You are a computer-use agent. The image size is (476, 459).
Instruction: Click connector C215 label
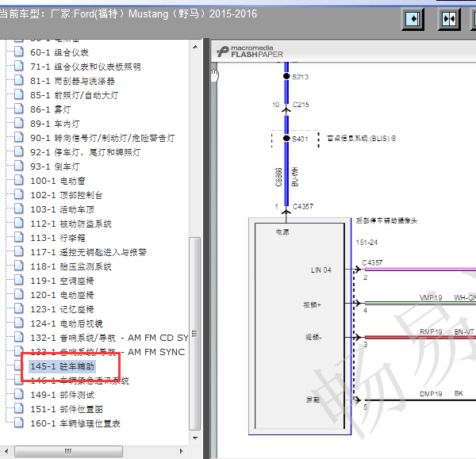coord(301,105)
